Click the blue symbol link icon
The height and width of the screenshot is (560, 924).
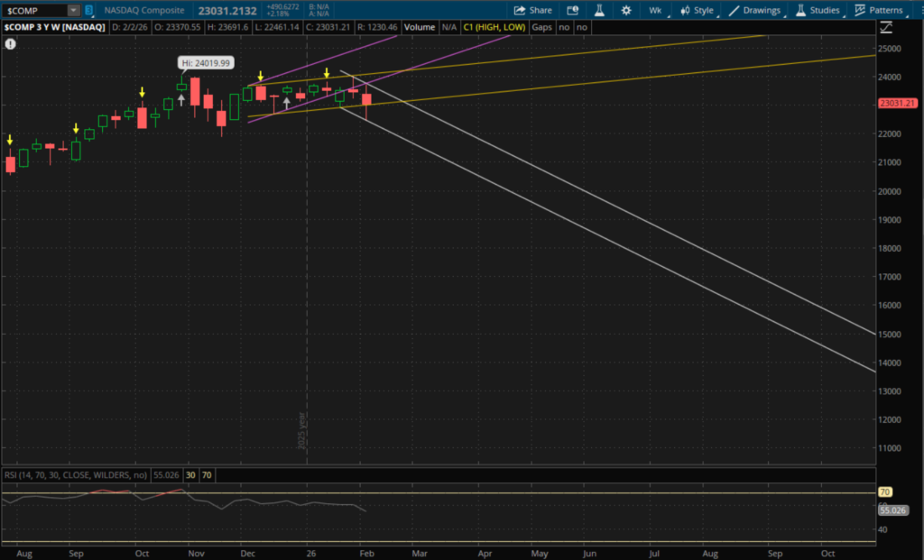(x=88, y=10)
